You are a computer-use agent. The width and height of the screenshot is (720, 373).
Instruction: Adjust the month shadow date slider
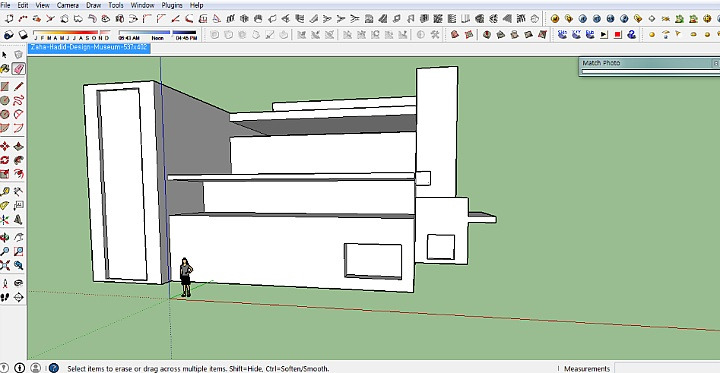(72, 35)
